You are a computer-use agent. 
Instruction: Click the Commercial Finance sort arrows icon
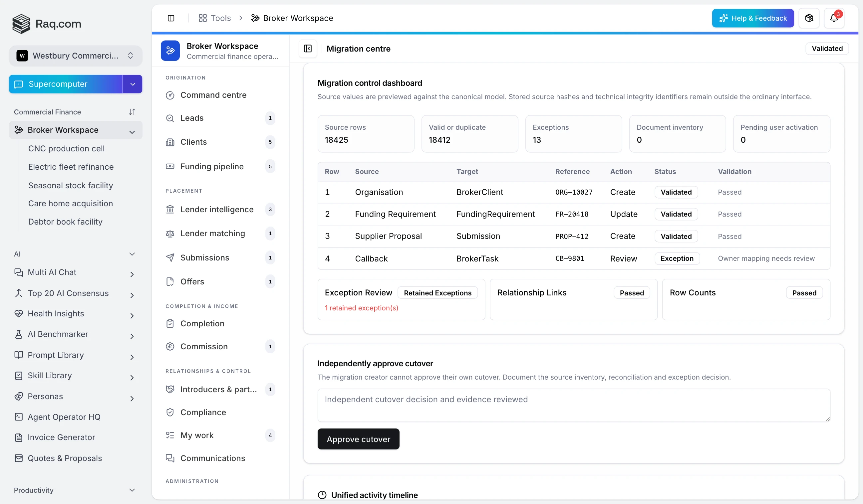tap(132, 112)
